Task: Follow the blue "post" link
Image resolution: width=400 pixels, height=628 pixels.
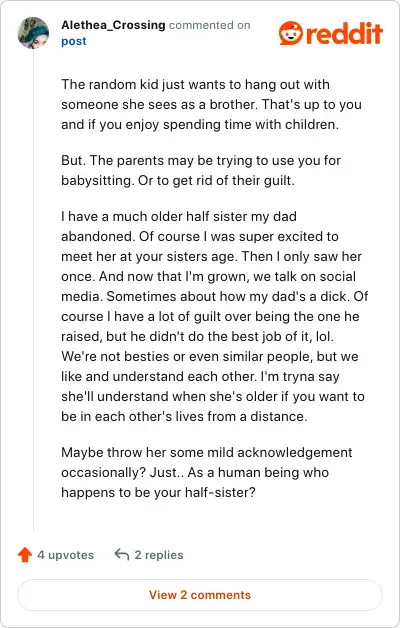Action: click(x=74, y=41)
